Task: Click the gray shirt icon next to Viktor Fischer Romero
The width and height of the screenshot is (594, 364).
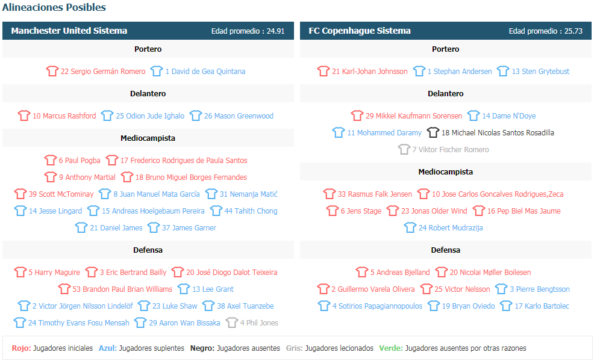Action: [404, 149]
